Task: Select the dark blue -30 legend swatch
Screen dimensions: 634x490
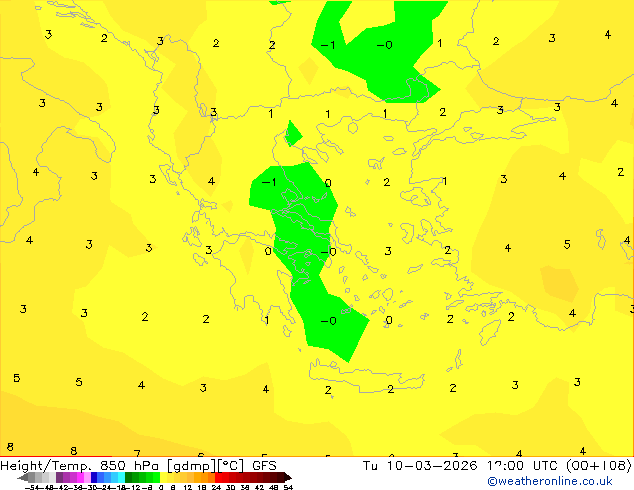Action: click(94, 477)
